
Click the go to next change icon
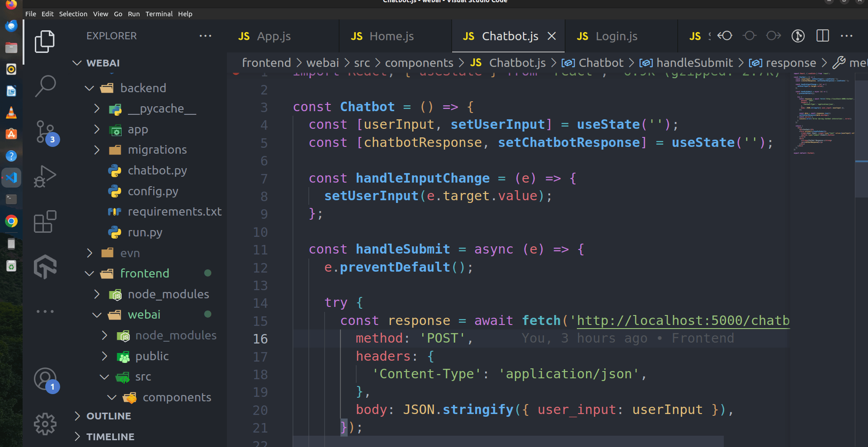click(774, 36)
